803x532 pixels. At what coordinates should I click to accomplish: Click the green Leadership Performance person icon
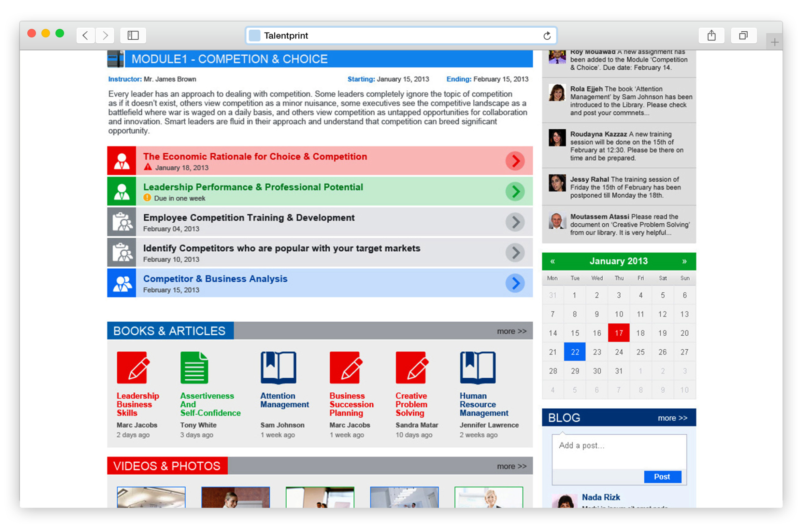coord(122,192)
